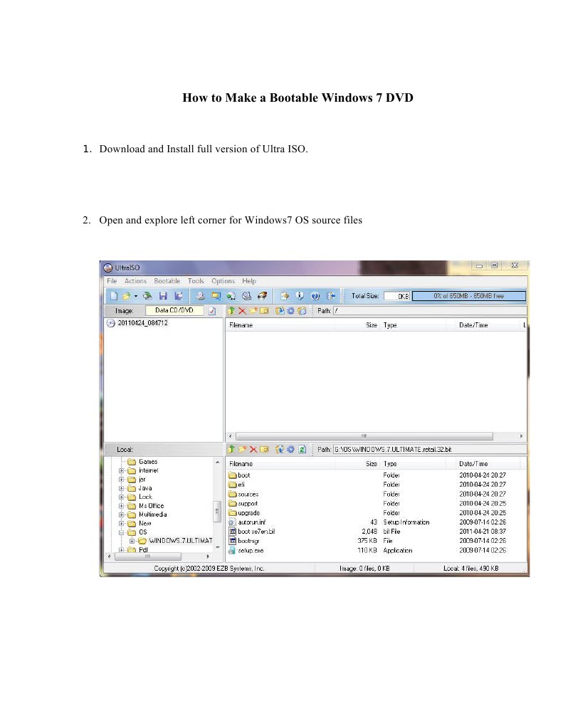This screenshot has height=728, width=563.
Task: Expand the Lock folder in local tree
Action: point(121,497)
